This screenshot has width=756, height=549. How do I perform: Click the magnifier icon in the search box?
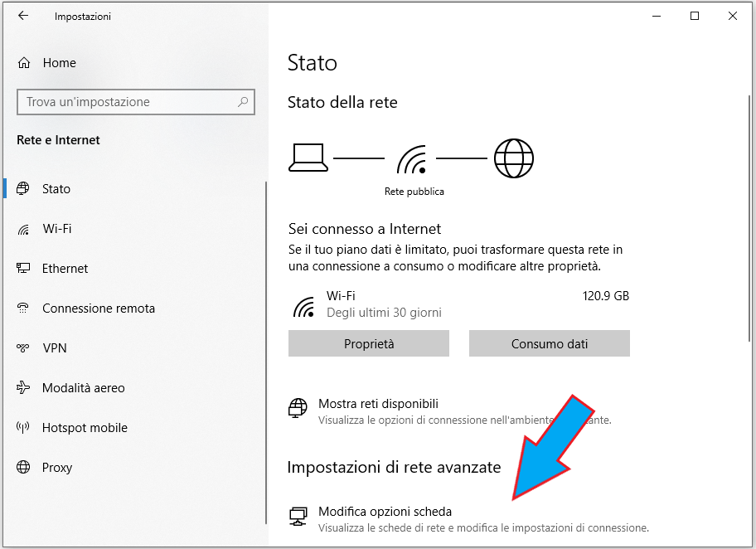click(243, 102)
